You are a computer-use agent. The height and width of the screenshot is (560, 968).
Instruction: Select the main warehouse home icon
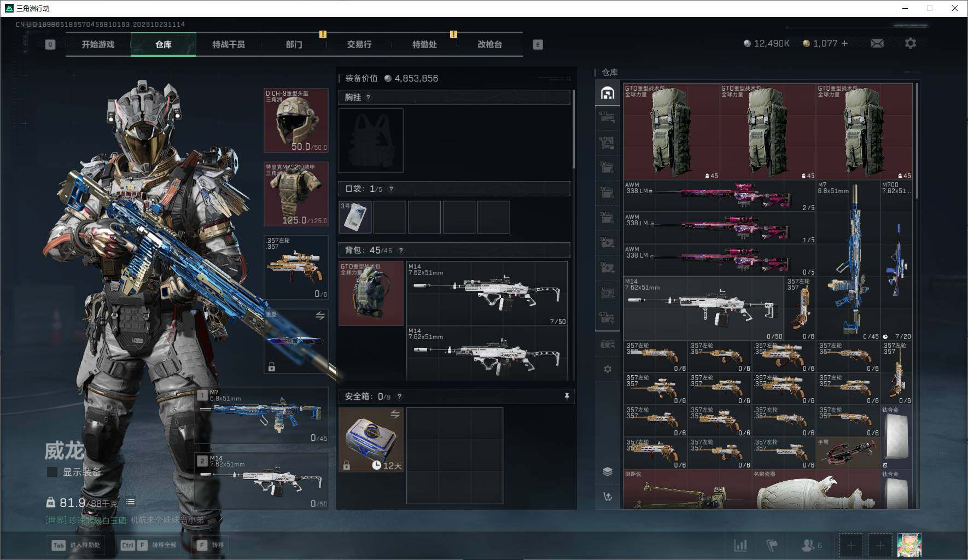(608, 93)
